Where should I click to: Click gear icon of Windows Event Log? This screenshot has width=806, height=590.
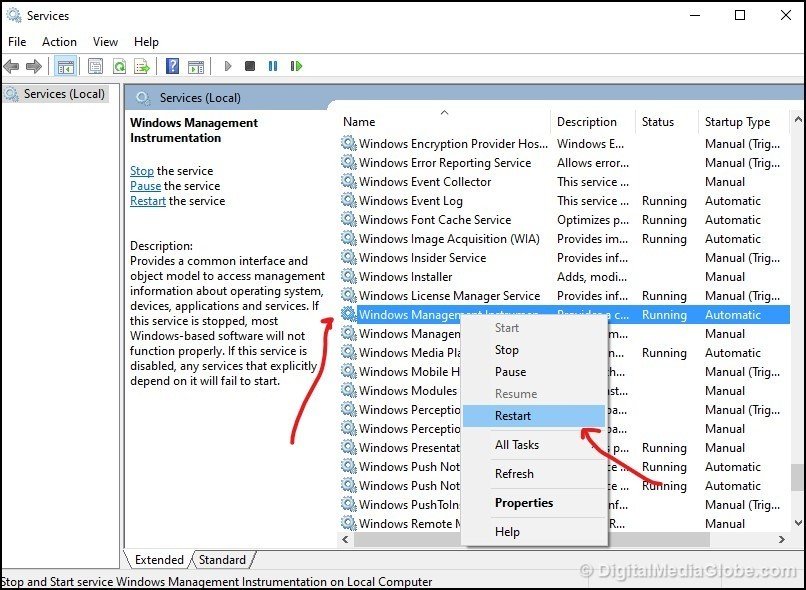pos(349,200)
